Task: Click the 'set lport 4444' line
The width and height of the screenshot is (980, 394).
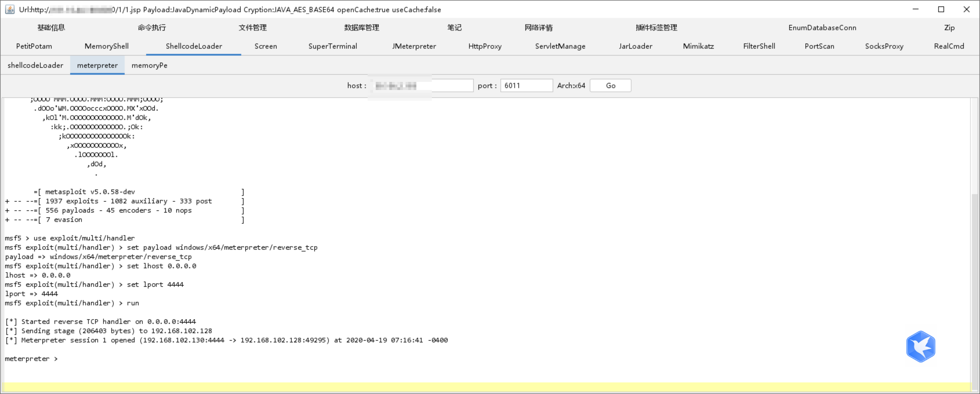Action: (x=94, y=284)
